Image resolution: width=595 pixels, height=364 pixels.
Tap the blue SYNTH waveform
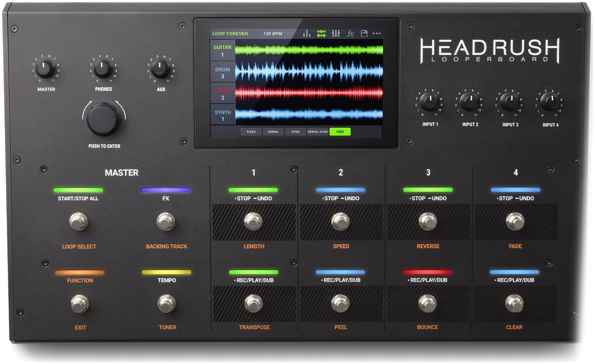pyautogui.click(x=309, y=115)
